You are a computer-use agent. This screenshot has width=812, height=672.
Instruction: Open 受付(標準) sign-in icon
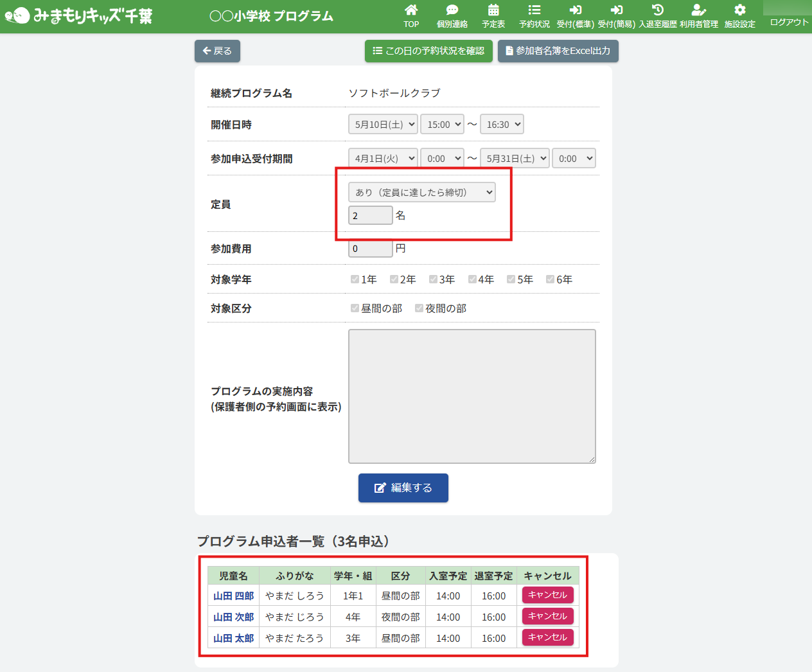575,10
